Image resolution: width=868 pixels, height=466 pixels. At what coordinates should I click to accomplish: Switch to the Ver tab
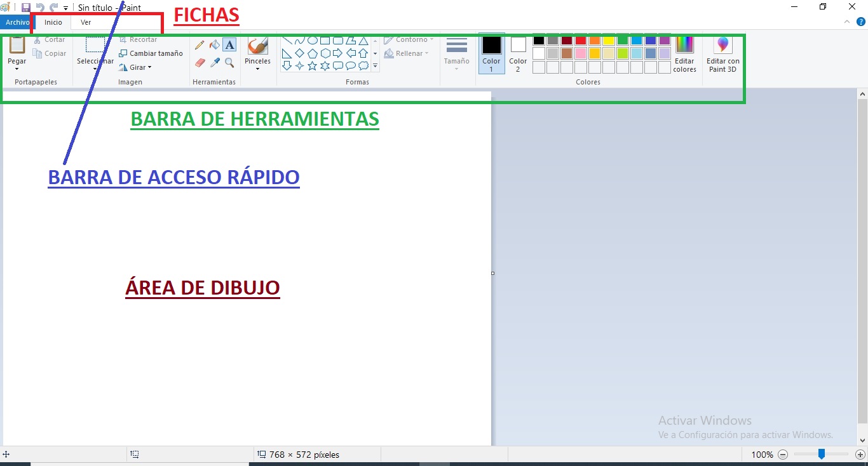tap(85, 22)
